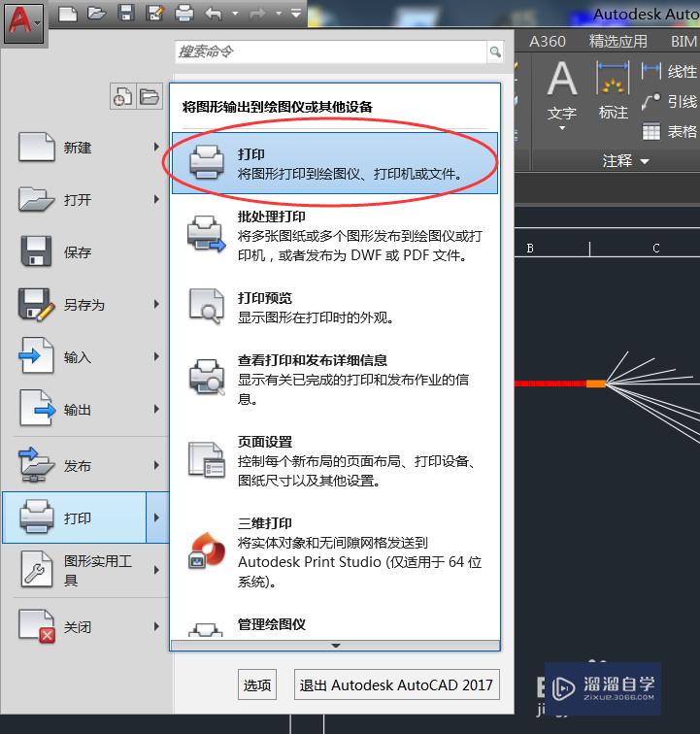
Task: Click the 打开 folder icon in the menu
Action: point(37,199)
